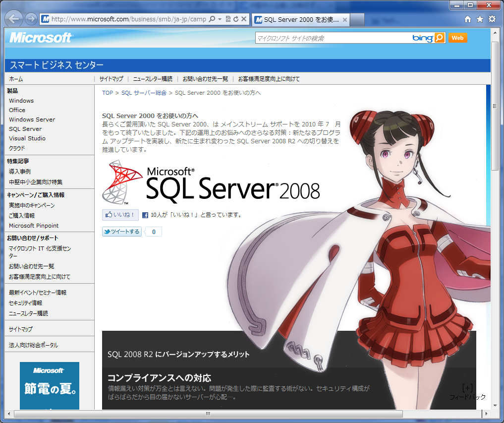Open browser Tools gear icon
Viewport: 504px width, 423px height.
[x=492, y=19]
